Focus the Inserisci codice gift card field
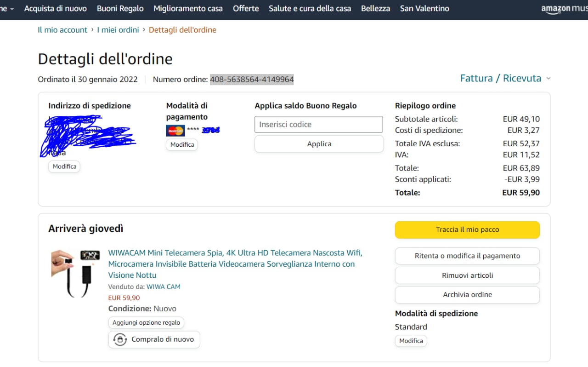Viewport: 588px width, 367px height. click(x=318, y=125)
